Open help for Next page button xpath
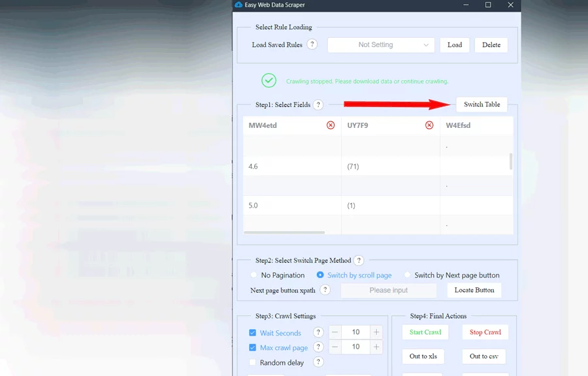Viewport: 588px width, 376px height. pyautogui.click(x=325, y=290)
